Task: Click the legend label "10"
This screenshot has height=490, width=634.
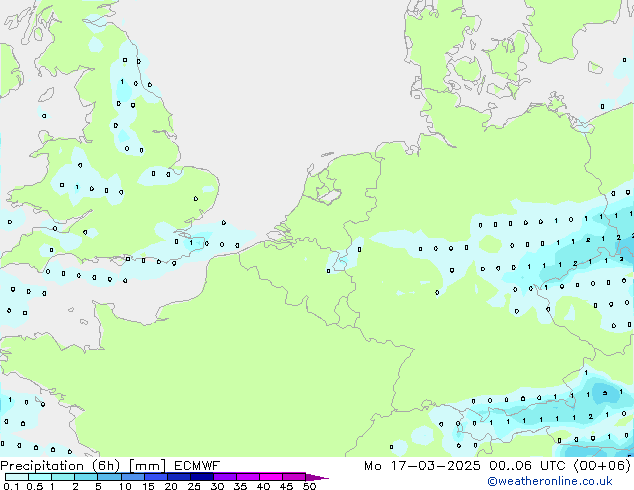Action: 125,486
